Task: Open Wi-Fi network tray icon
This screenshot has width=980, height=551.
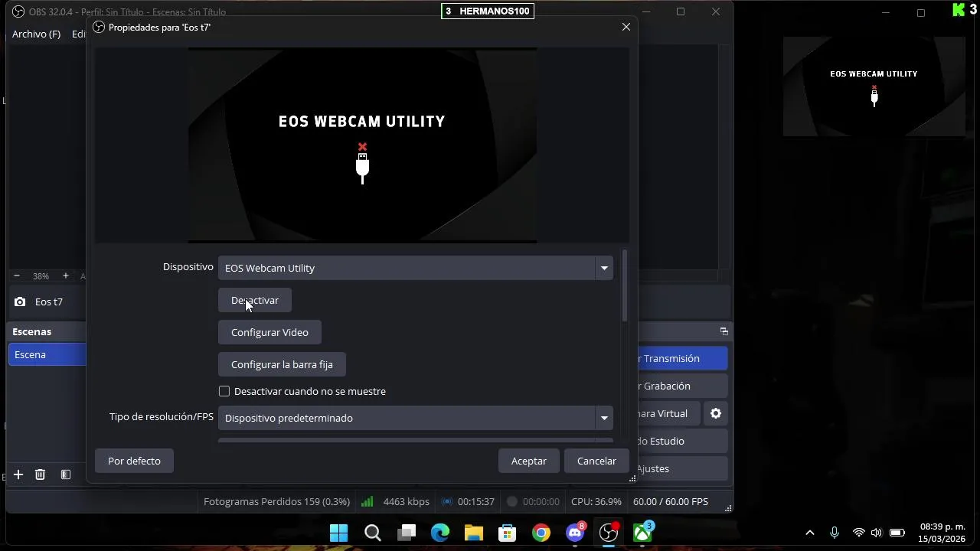Action: click(x=859, y=533)
